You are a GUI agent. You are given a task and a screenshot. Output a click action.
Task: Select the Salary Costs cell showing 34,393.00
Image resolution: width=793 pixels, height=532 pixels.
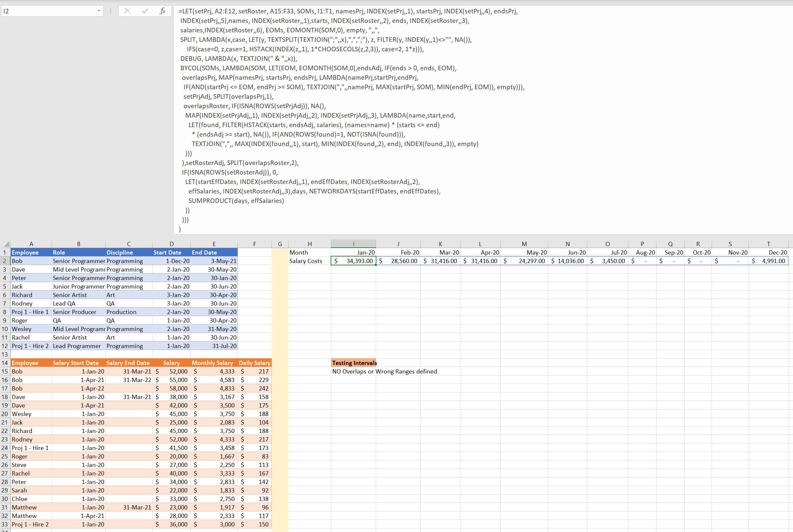click(x=354, y=261)
